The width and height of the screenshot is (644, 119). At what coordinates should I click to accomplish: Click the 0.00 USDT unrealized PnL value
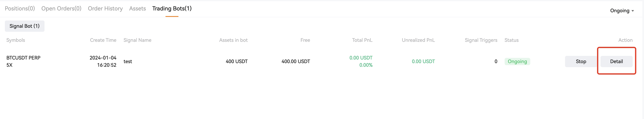pyautogui.click(x=423, y=61)
